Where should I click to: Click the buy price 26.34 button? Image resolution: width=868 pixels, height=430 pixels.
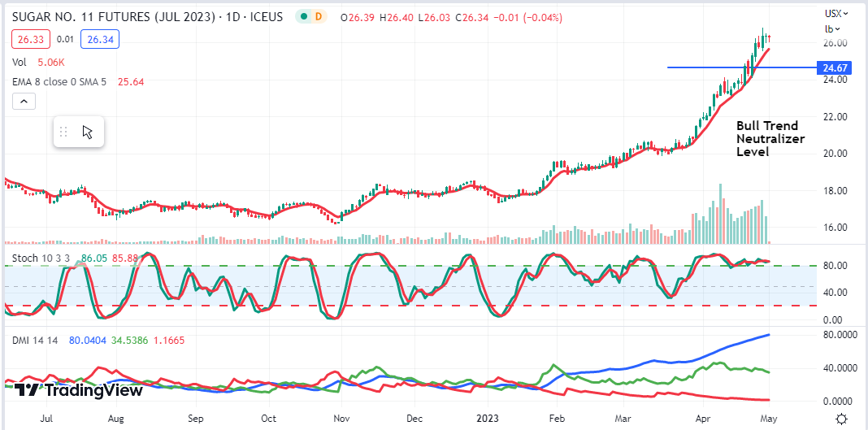(100, 39)
